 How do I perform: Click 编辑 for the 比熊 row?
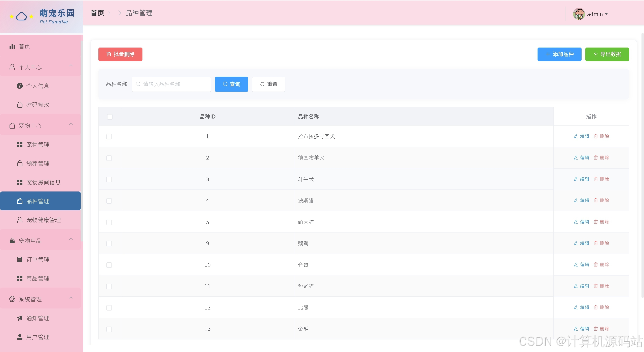(x=582, y=307)
